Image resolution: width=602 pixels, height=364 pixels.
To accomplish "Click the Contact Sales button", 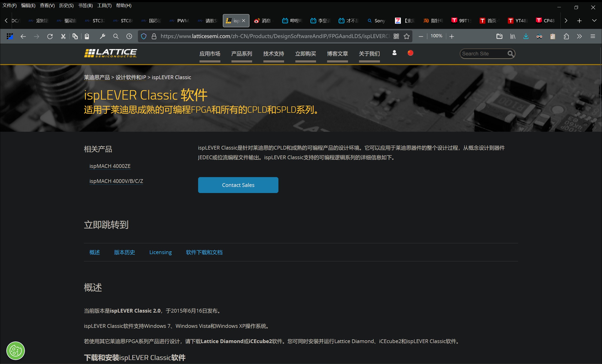I will pyautogui.click(x=238, y=185).
